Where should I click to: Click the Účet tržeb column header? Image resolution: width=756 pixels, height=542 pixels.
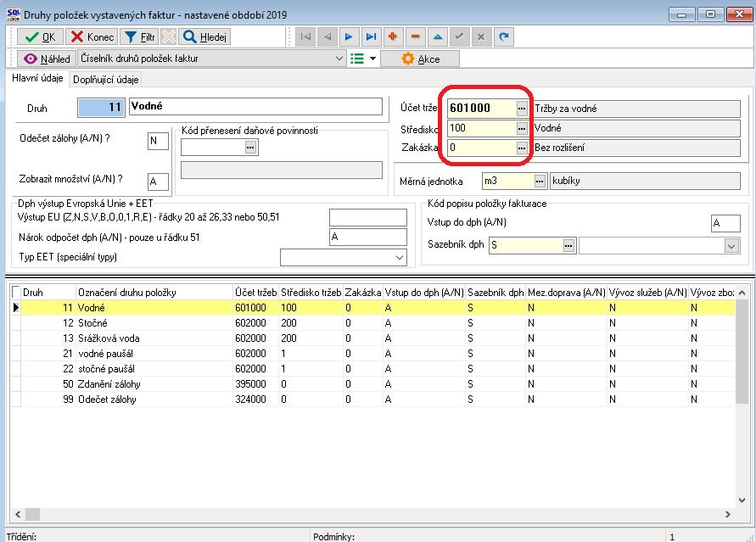click(x=255, y=293)
